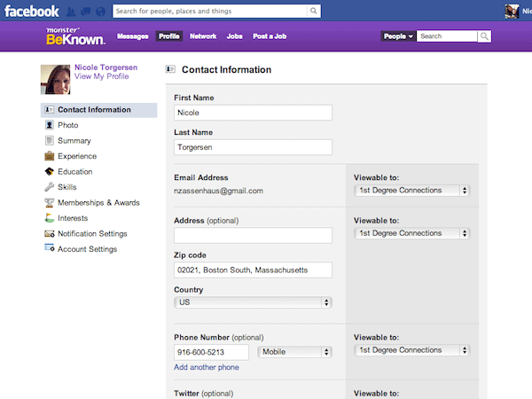Open Facebook notifications globe icon
This screenshot has width=532, height=399.
pyautogui.click(x=100, y=12)
